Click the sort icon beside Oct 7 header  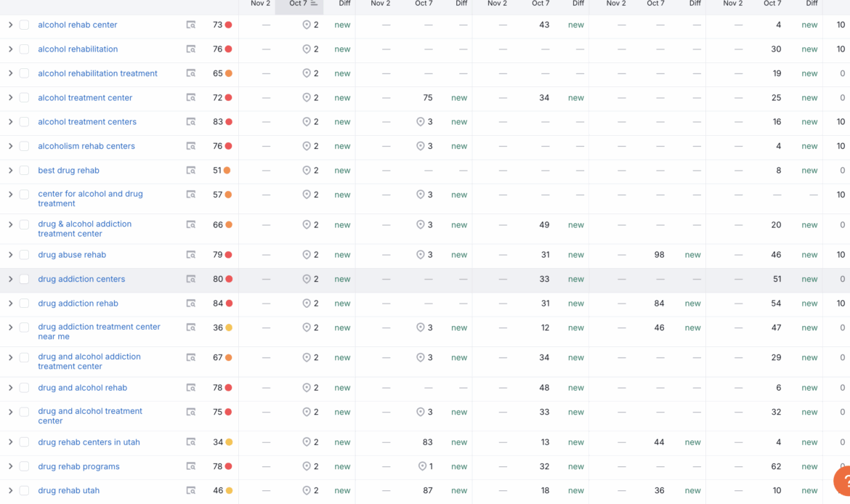coord(314,4)
